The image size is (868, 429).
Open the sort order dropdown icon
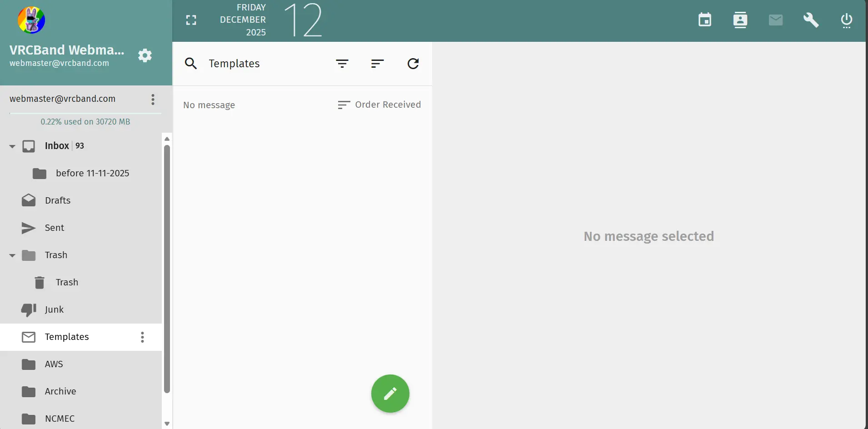pos(377,64)
